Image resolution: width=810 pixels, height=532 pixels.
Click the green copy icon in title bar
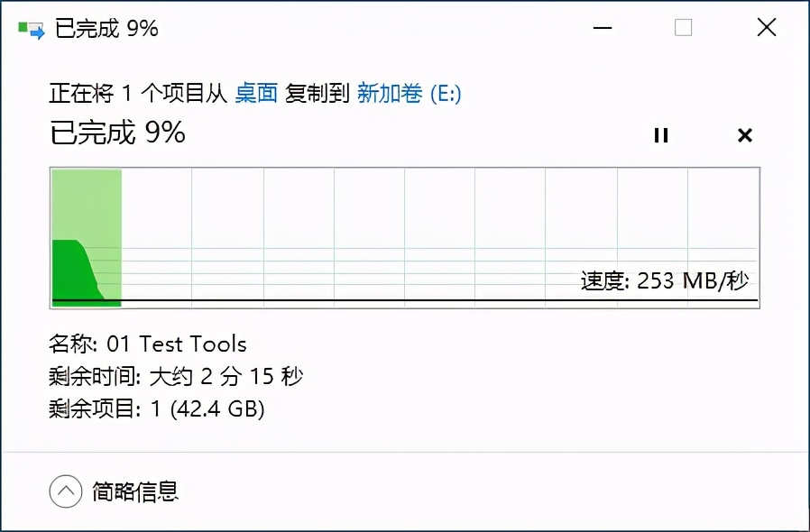[x=24, y=27]
